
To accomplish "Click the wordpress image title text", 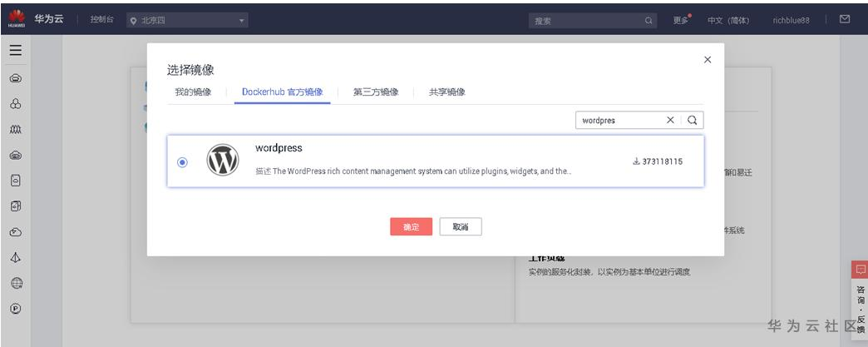I will (x=279, y=148).
